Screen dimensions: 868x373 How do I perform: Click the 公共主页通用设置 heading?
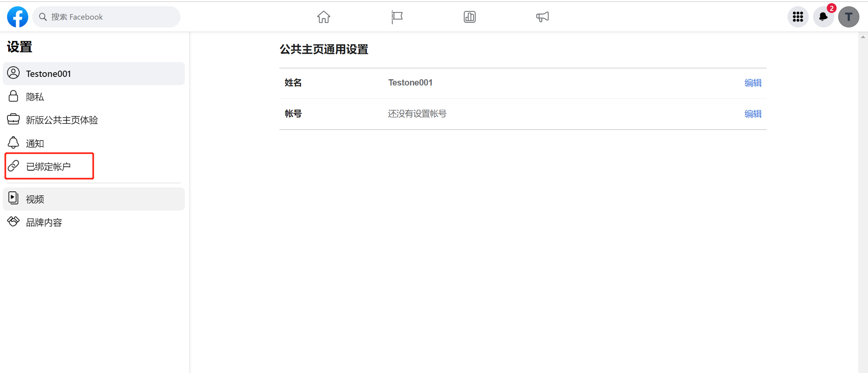tap(324, 49)
